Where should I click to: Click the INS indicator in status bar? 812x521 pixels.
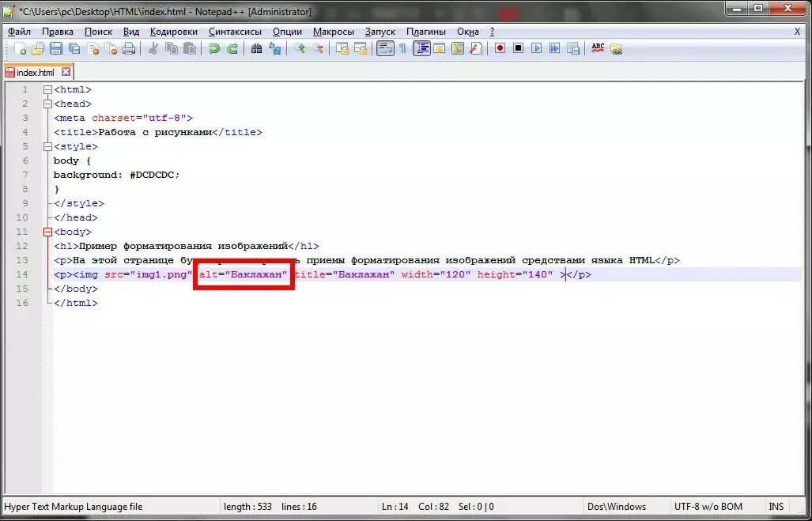(x=776, y=507)
